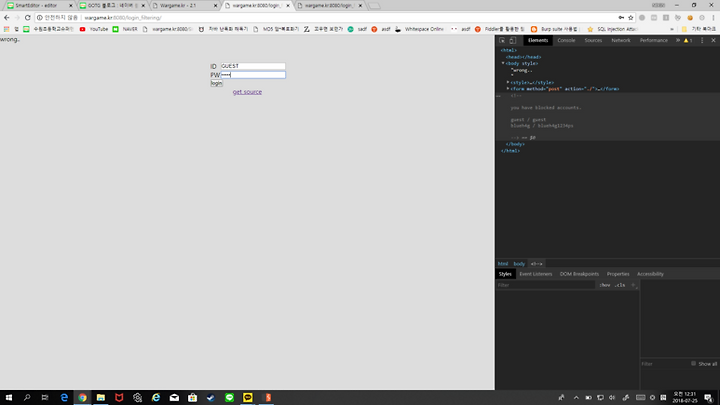Click the ID input containing GUEST
This screenshot has width=720, height=405.
coord(253,66)
